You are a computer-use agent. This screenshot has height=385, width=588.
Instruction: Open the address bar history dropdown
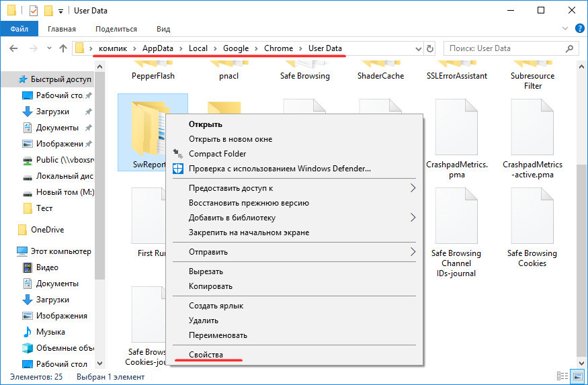416,48
